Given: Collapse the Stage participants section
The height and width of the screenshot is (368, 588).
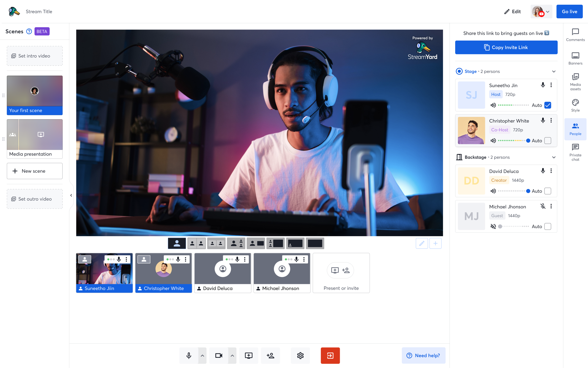Looking at the screenshot, I should click(x=554, y=71).
